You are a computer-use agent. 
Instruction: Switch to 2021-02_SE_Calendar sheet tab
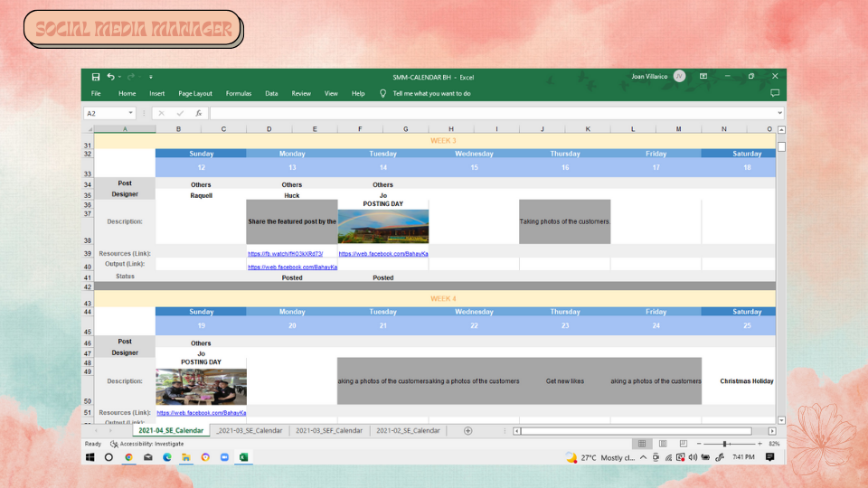click(408, 430)
